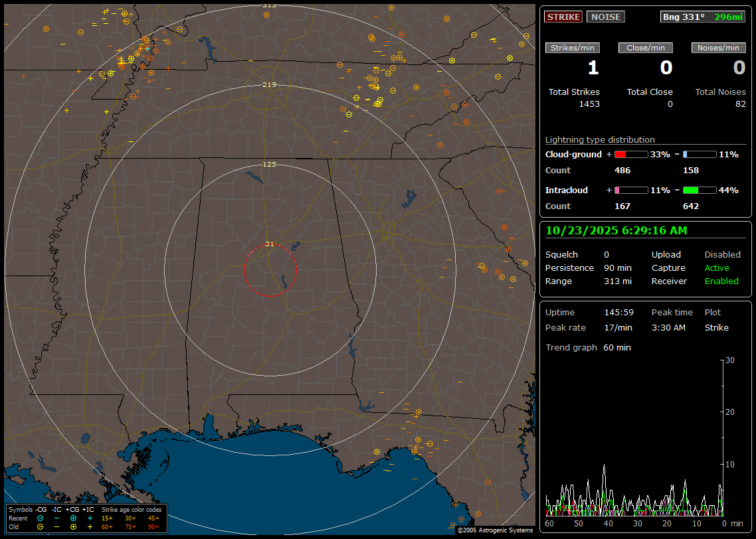The height and width of the screenshot is (539, 756).
Task: Click the red positive cloud-ground percentage bar
Action: point(630,154)
